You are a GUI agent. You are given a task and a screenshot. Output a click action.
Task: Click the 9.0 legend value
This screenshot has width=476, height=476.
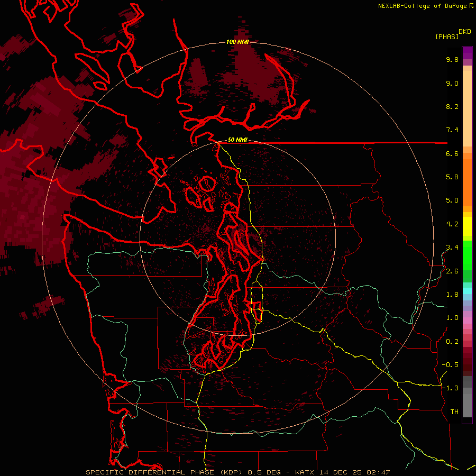[x=452, y=84]
